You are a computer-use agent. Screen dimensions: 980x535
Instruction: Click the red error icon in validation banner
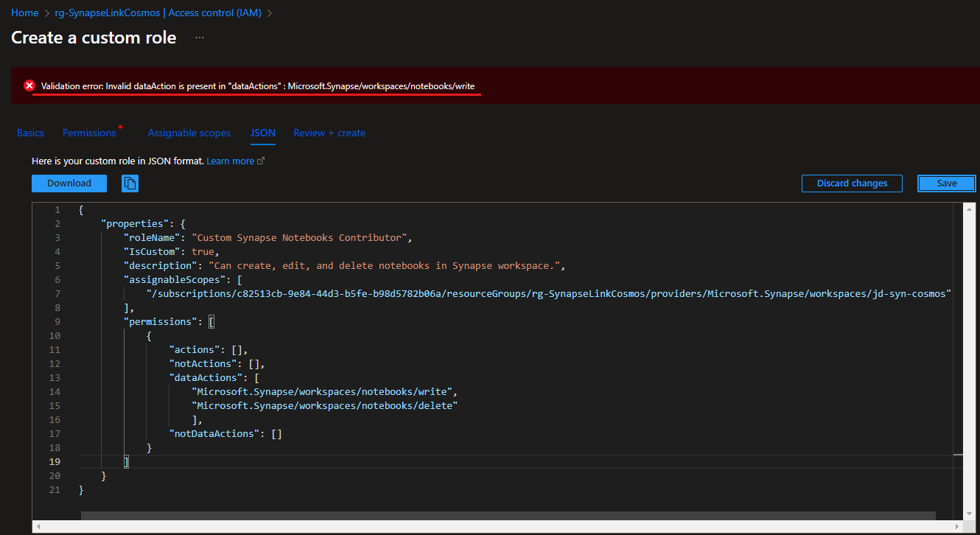[x=29, y=85]
